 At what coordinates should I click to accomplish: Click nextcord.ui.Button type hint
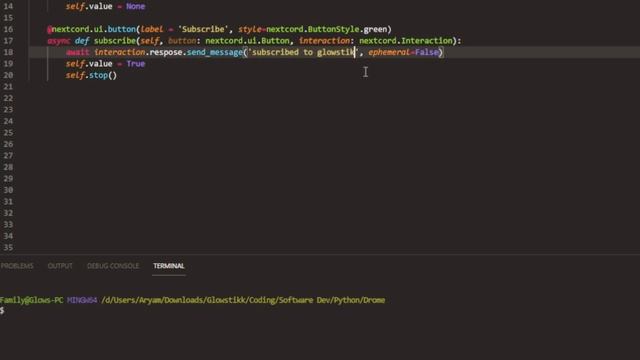pos(247,40)
